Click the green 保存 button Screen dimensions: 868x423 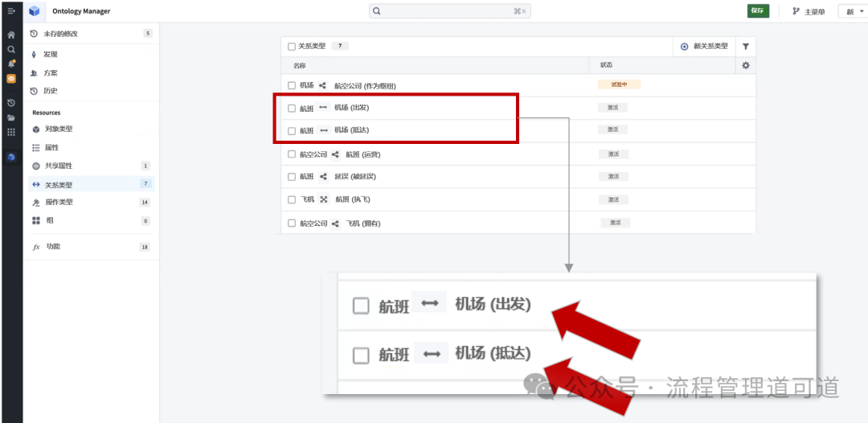pos(758,11)
